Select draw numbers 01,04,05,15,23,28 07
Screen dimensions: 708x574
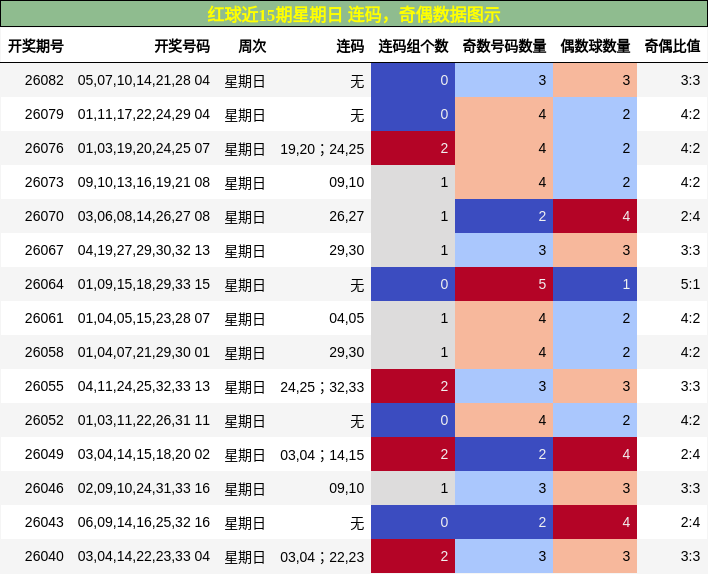coord(144,318)
